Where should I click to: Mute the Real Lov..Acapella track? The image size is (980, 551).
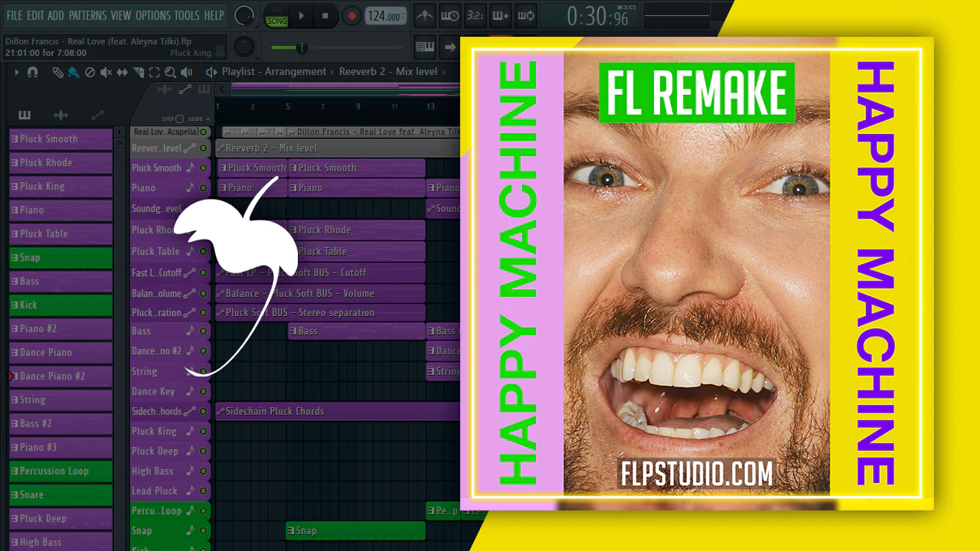tap(204, 132)
